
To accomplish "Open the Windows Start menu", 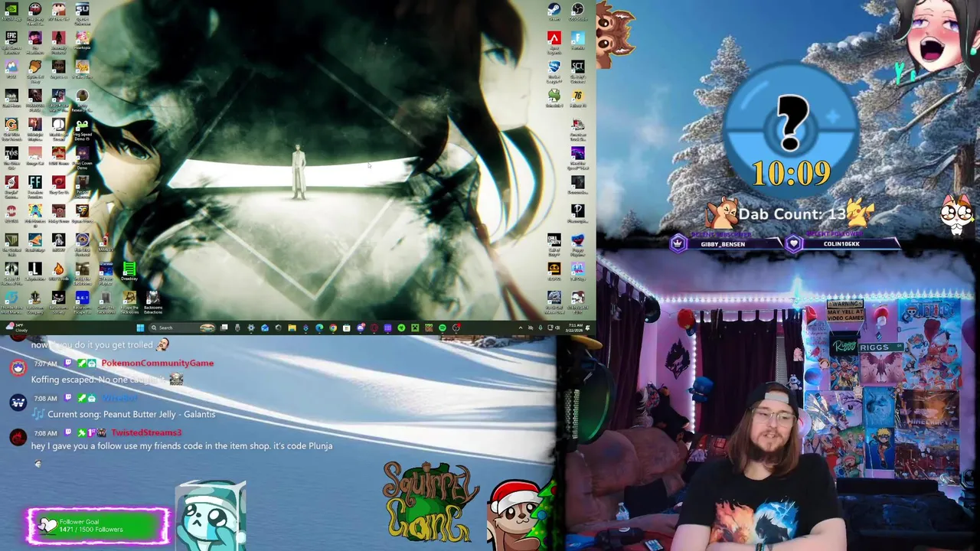I will [140, 328].
